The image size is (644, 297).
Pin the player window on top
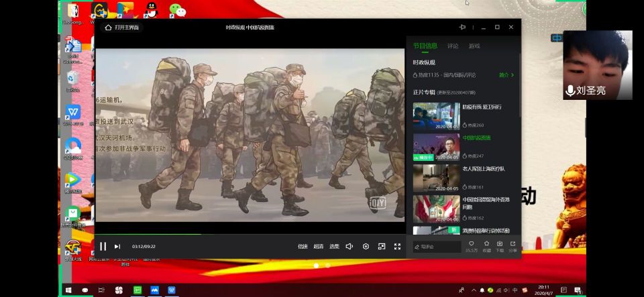[462, 27]
